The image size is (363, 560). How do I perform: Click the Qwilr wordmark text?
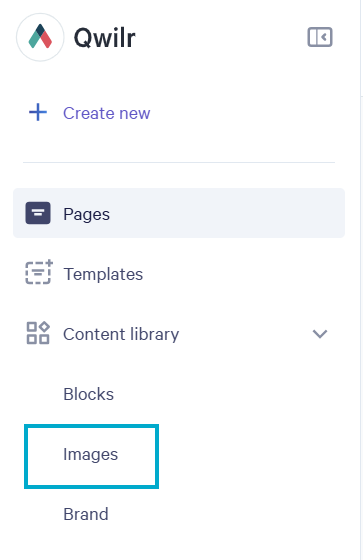tap(104, 38)
